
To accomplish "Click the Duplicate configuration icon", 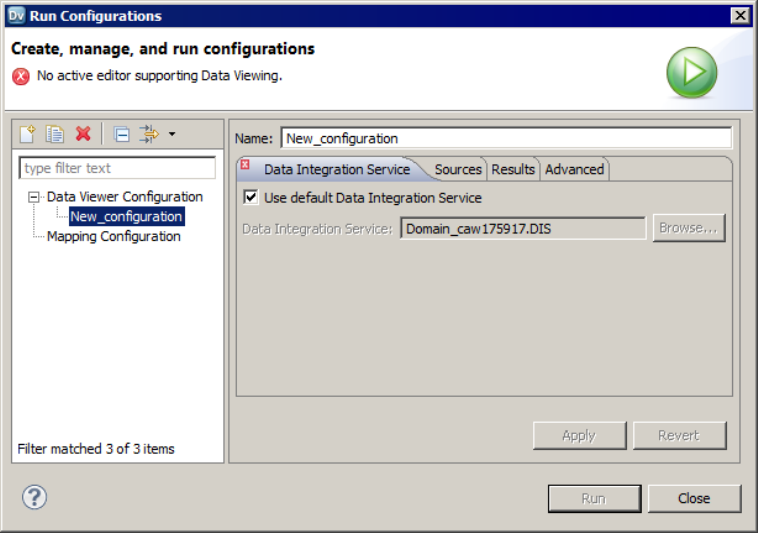I will coord(55,134).
